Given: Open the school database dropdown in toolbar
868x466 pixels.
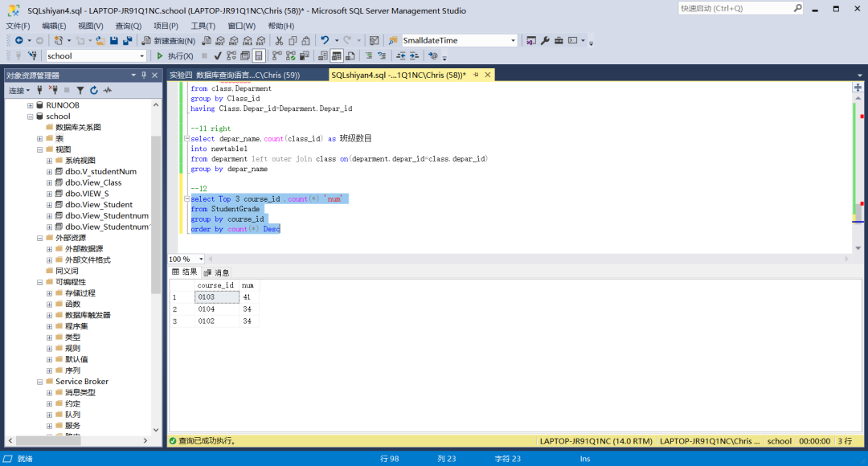Looking at the screenshot, I should point(142,56).
